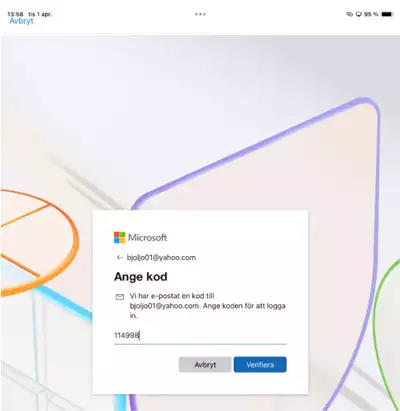Click the bjoljo01@yahoo.com address beside back arrow
The height and width of the screenshot is (411, 400).
[x=161, y=258]
